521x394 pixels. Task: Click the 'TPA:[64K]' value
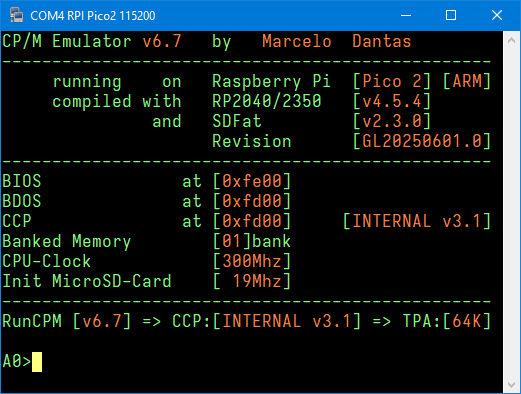tap(447, 321)
